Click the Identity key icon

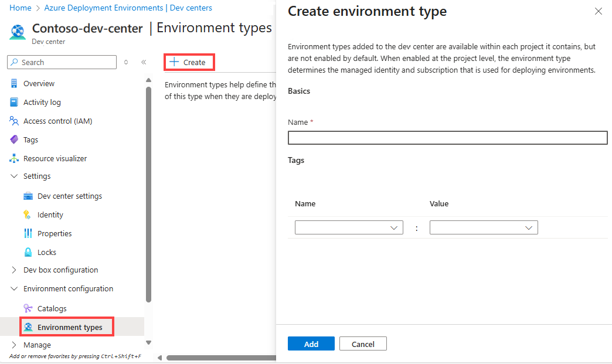[x=27, y=215]
